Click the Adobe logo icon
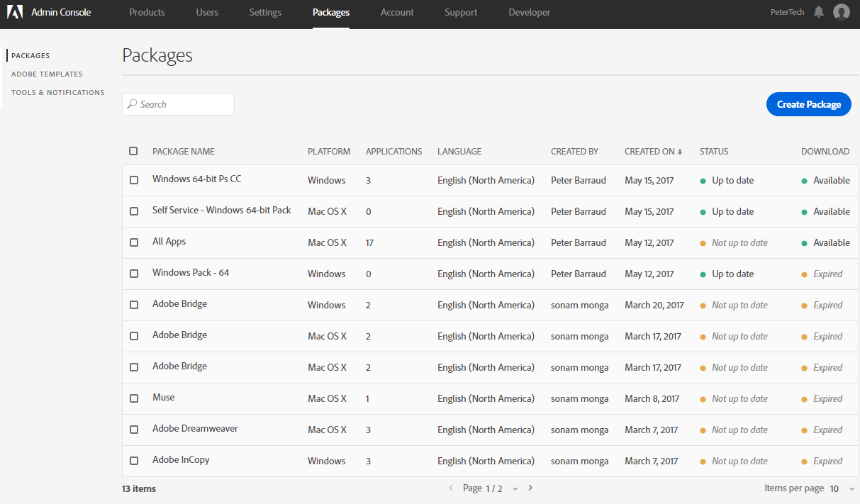 [x=15, y=12]
